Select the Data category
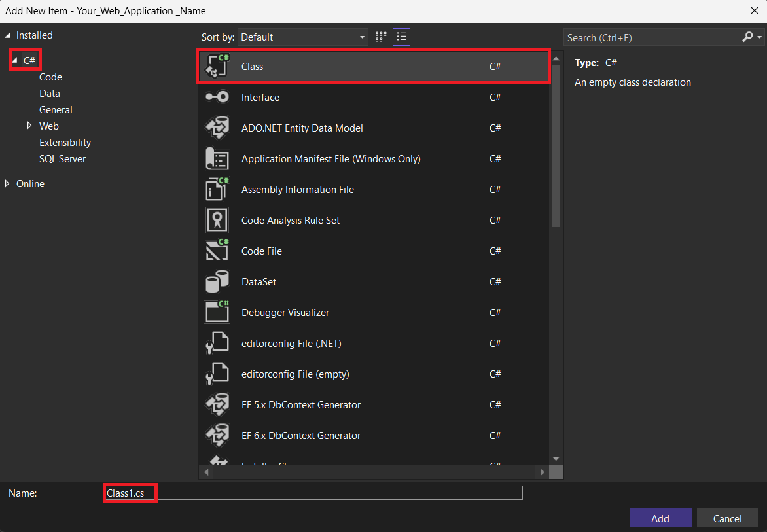This screenshot has width=767, height=532. 50,94
